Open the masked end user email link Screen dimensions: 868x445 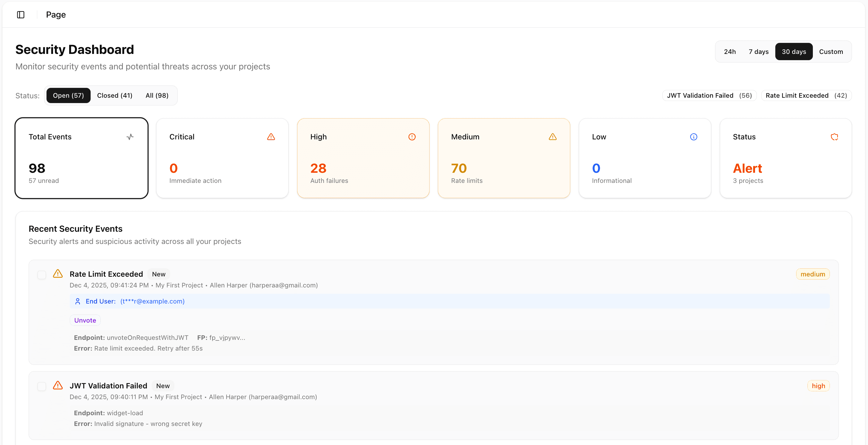[152, 301]
